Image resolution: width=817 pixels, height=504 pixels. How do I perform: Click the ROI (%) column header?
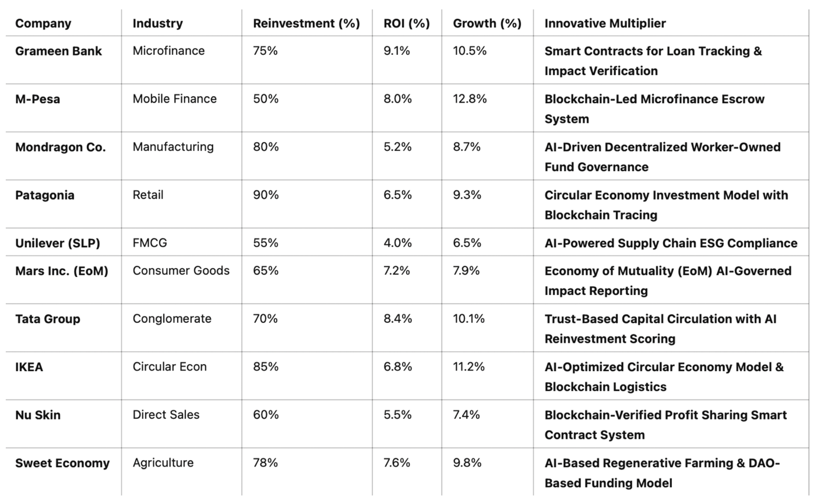tap(406, 23)
